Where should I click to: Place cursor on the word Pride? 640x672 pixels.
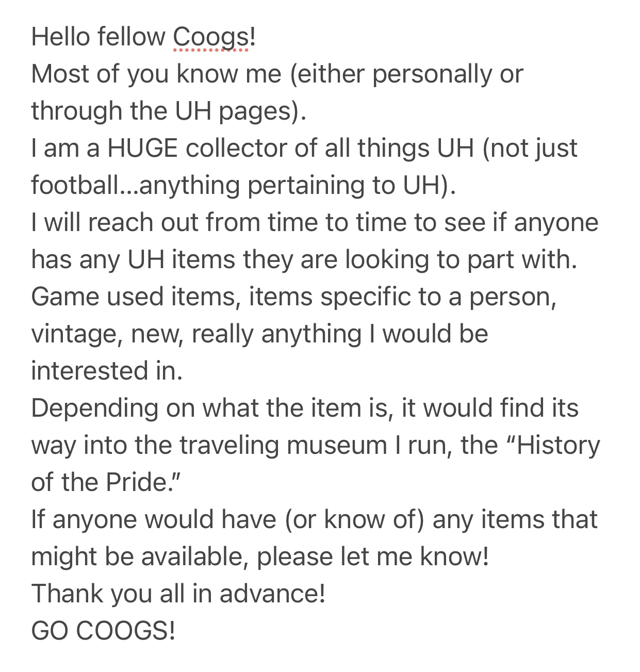(x=135, y=483)
